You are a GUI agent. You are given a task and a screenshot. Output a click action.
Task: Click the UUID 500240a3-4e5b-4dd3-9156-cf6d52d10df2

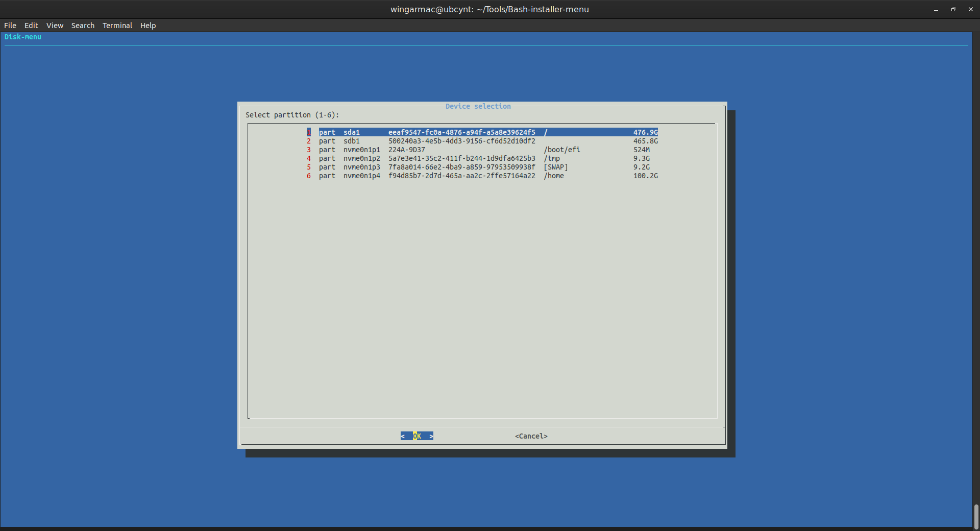[x=462, y=141]
